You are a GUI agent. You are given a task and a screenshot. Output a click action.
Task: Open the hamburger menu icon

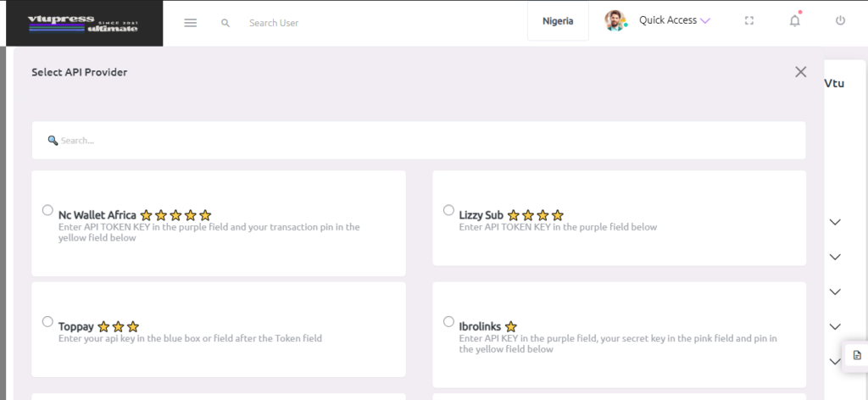point(191,23)
